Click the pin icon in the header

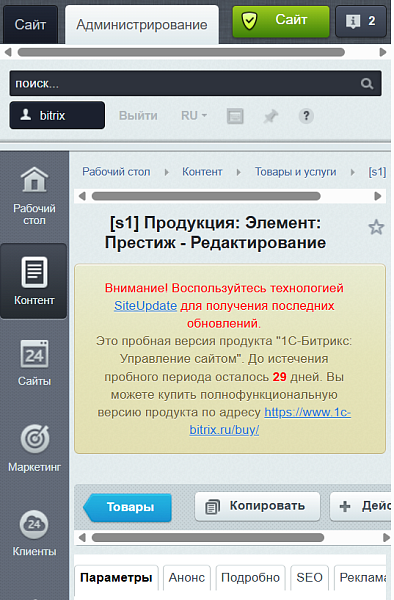(271, 116)
